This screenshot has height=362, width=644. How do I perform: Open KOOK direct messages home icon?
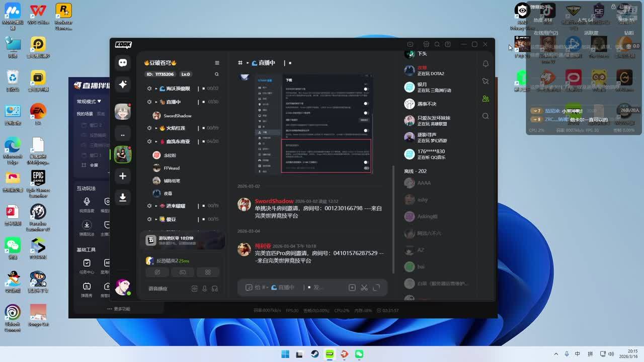pyautogui.click(x=122, y=63)
